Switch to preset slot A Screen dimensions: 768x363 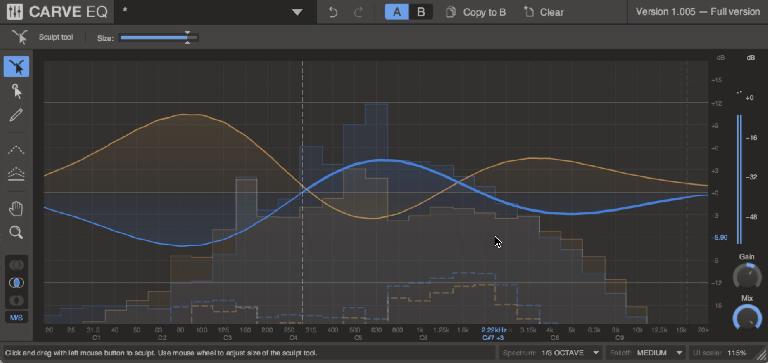tap(397, 12)
